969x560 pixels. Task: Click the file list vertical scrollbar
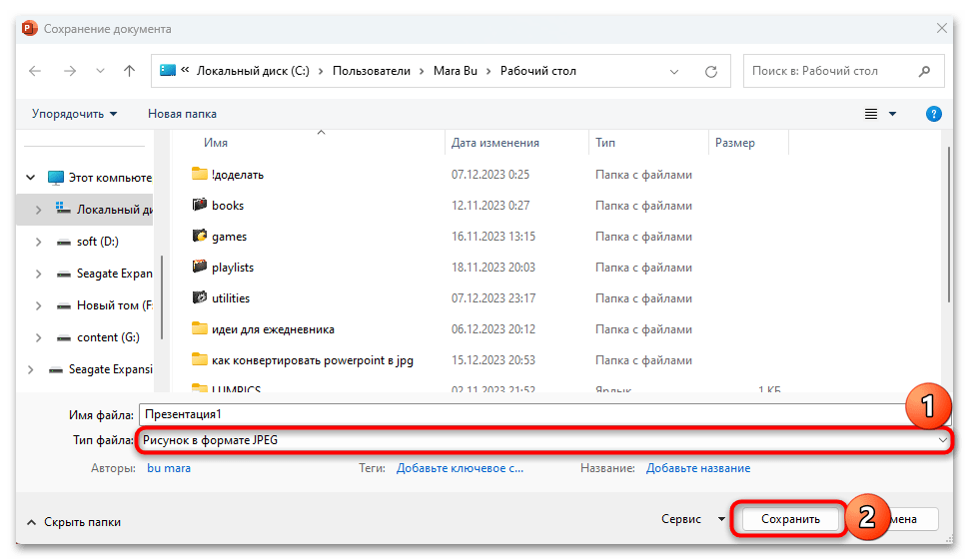pos(948,224)
